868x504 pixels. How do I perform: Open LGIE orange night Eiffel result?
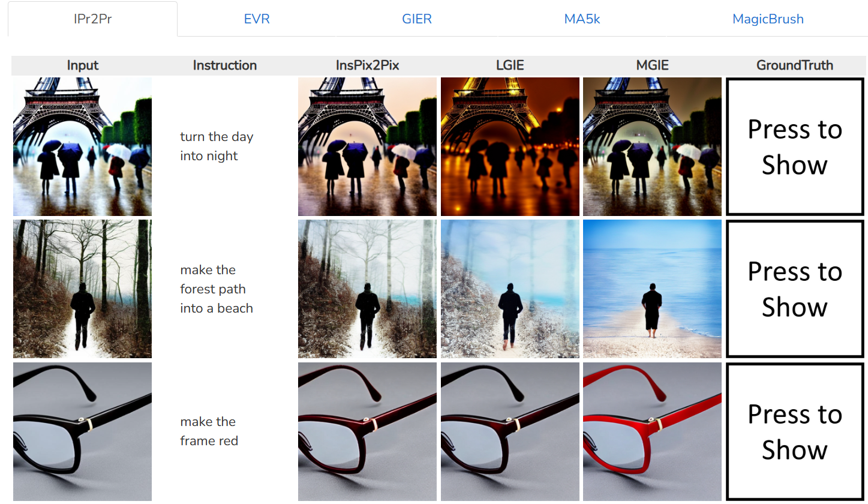click(x=510, y=146)
